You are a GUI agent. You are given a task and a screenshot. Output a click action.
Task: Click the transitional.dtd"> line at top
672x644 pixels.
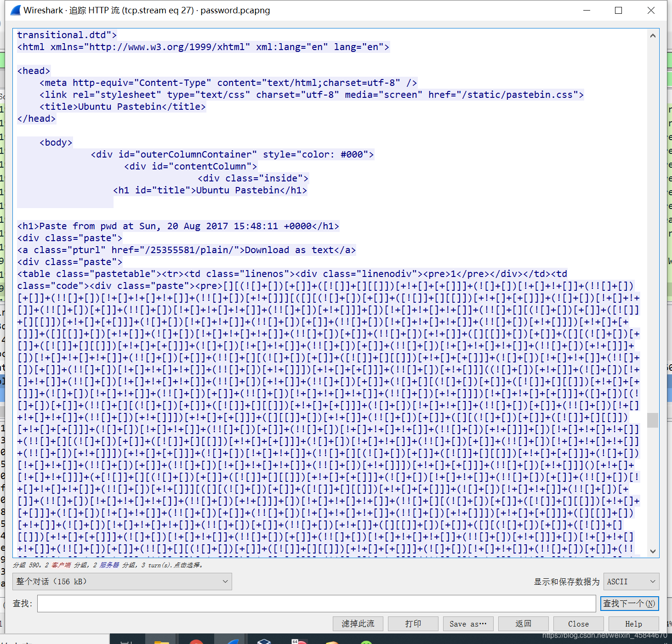[67, 35]
